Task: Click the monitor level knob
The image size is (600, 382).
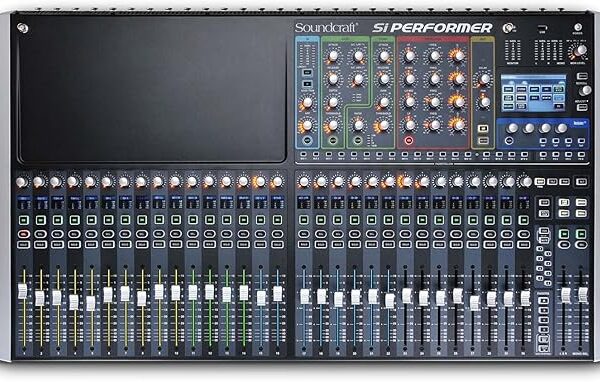Action: tap(581, 50)
